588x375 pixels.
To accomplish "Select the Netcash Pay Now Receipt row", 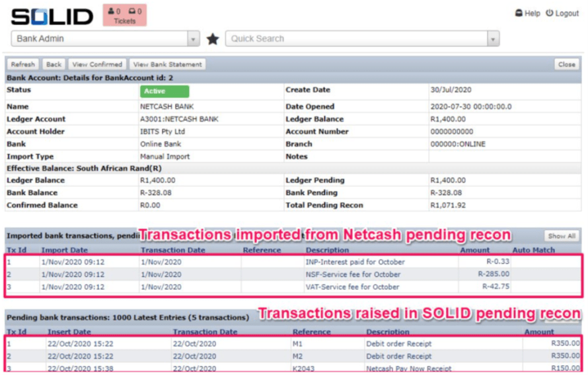I will coord(409,368).
